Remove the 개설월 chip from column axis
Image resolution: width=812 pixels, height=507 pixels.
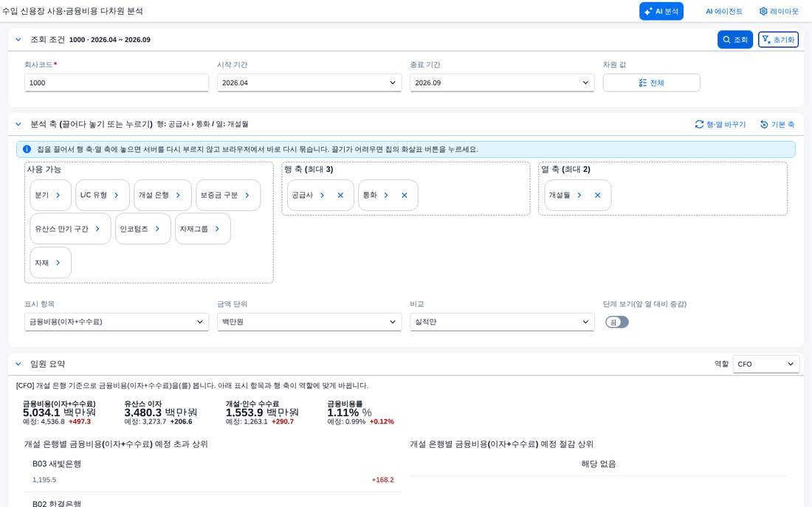(x=598, y=196)
